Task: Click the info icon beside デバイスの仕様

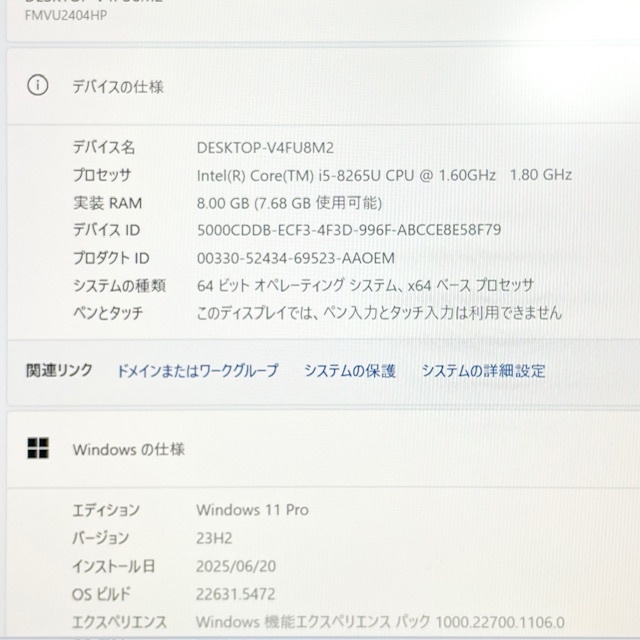Action: 38,86
